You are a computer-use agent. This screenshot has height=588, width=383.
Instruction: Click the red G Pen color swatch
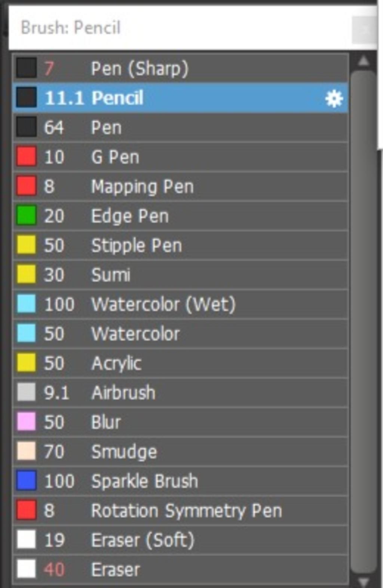click(x=27, y=156)
